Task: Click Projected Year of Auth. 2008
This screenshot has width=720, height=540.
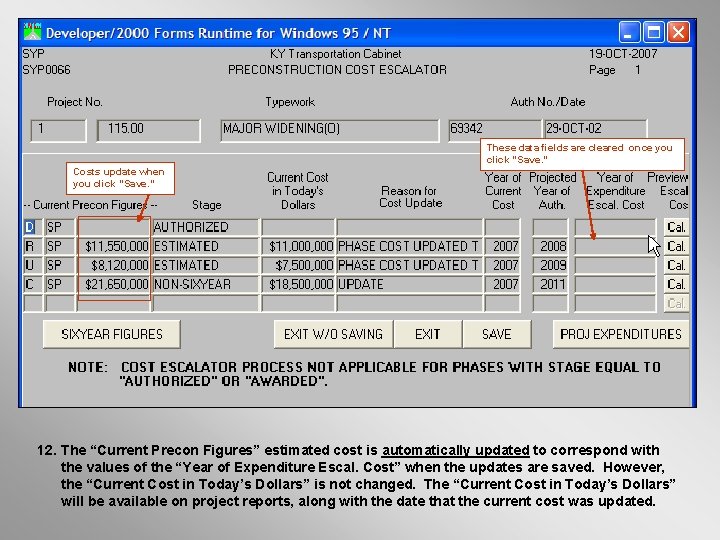Action: click(550, 247)
